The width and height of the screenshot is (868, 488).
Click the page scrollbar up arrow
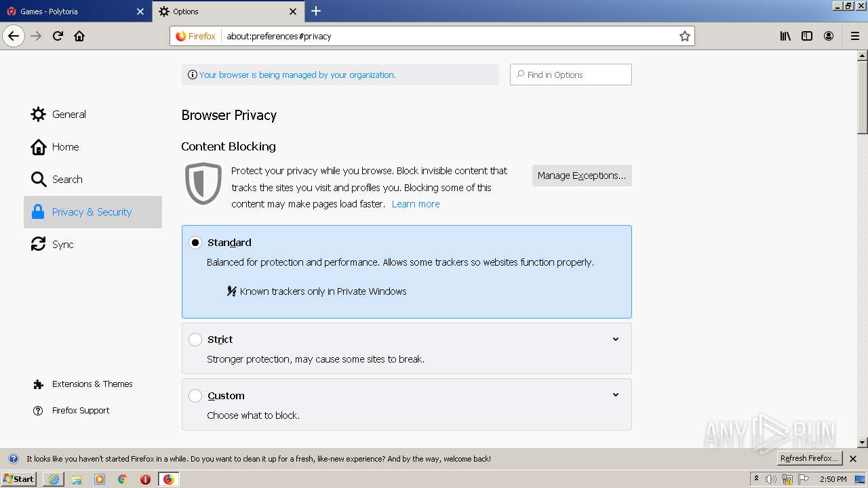click(x=863, y=56)
